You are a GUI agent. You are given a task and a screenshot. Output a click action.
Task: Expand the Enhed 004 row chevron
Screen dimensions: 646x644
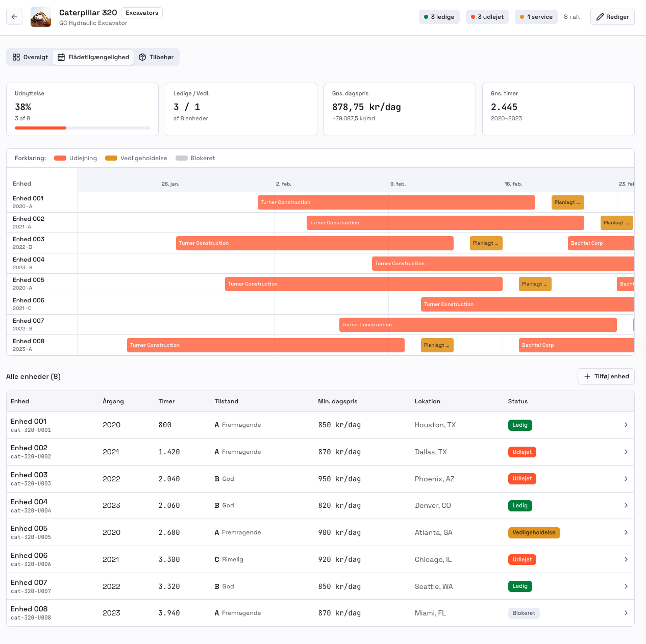coord(626,505)
